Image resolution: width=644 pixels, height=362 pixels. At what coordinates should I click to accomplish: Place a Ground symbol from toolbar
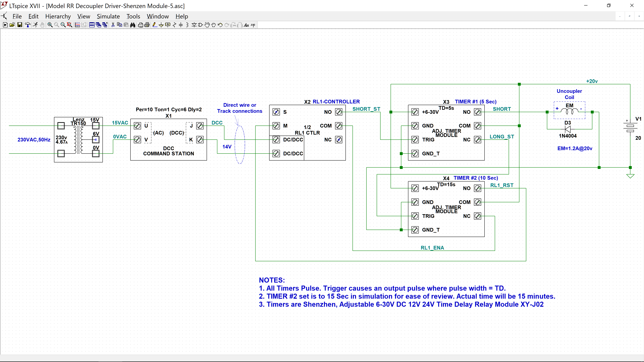point(161,25)
